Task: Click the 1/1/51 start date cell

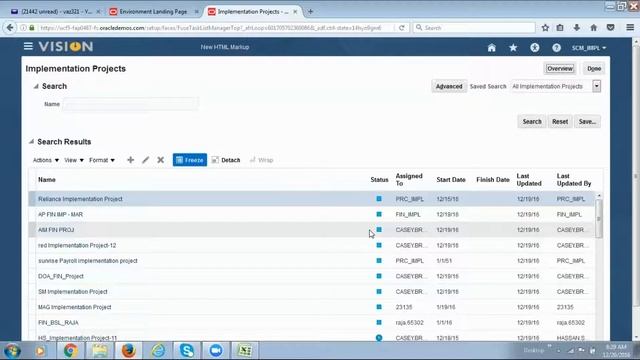Action: coord(444,261)
